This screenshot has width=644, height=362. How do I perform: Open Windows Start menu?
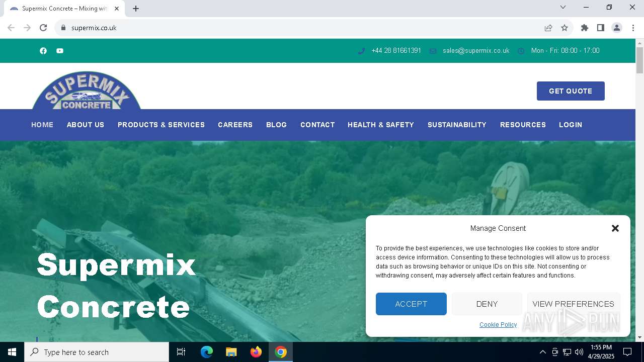[x=12, y=352]
